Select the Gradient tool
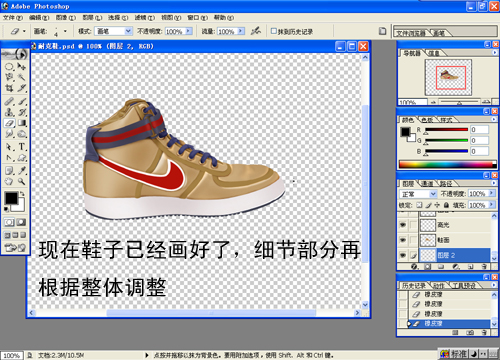The width and height of the screenshot is (500, 360). [22, 123]
